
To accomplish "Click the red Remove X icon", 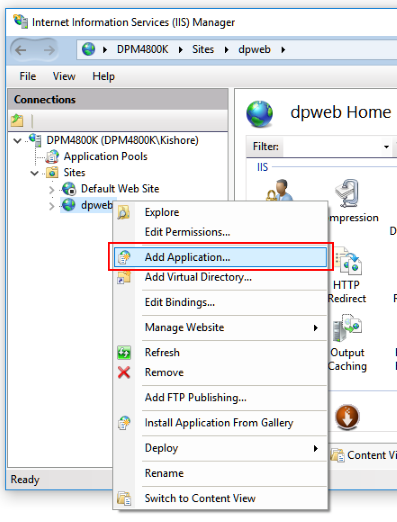I will coord(124,372).
